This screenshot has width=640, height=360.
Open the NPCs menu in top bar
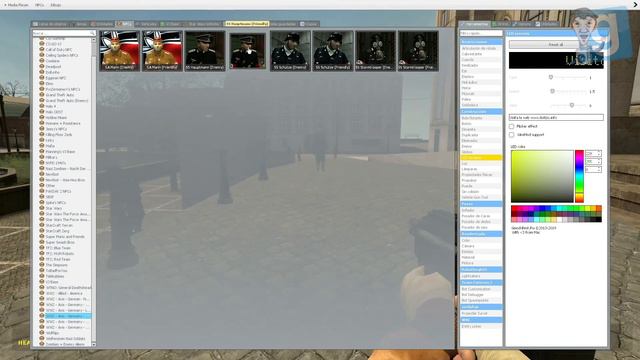39,5
